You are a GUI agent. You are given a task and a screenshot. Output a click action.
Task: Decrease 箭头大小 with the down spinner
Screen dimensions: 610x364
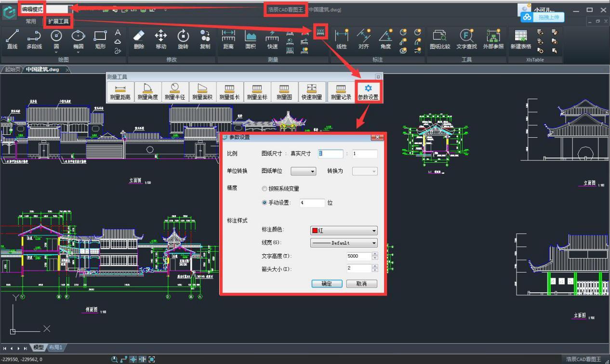[375, 271]
